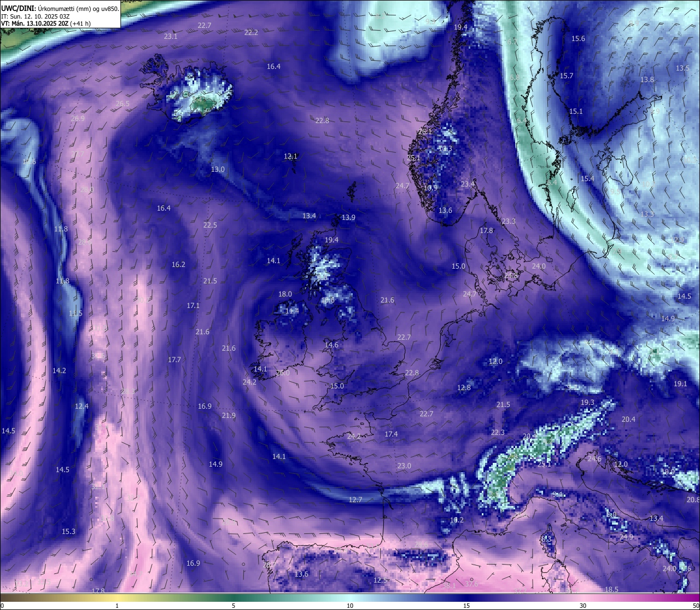Click the 23.4 value over southern Norway
This screenshot has width=700, height=610.
click(468, 184)
